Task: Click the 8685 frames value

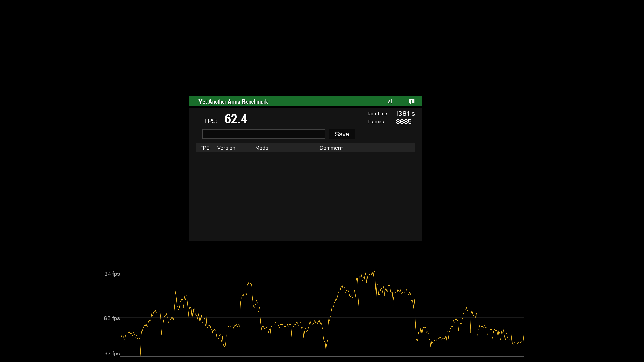Action: pyautogui.click(x=404, y=122)
